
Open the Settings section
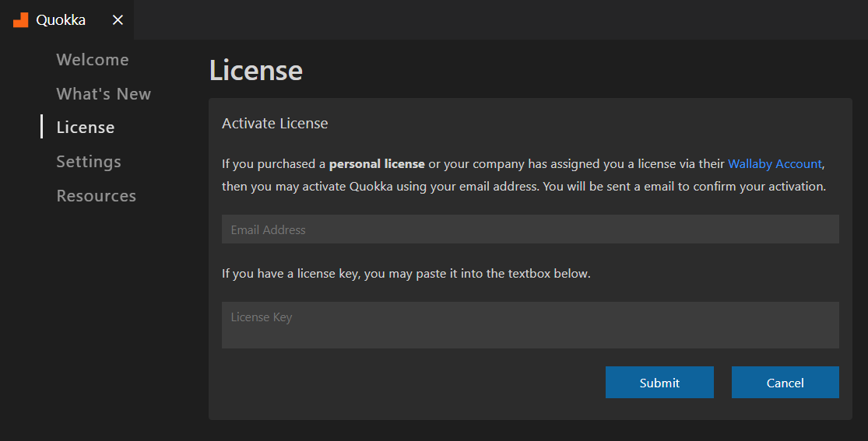(89, 162)
